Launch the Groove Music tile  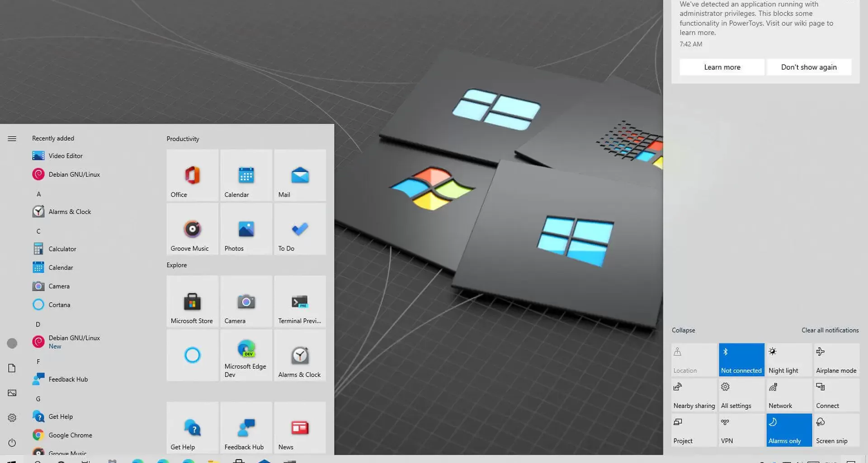(192, 229)
